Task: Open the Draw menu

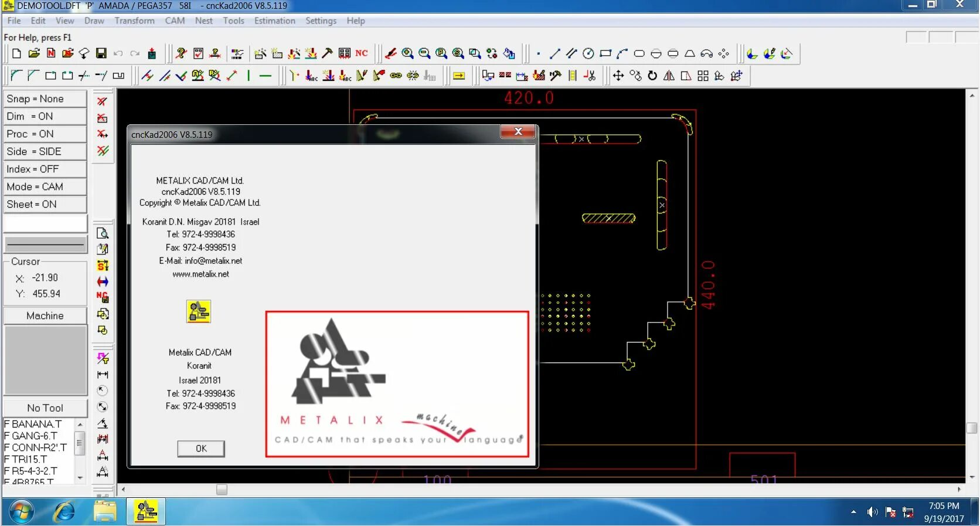Action: click(94, 21)
